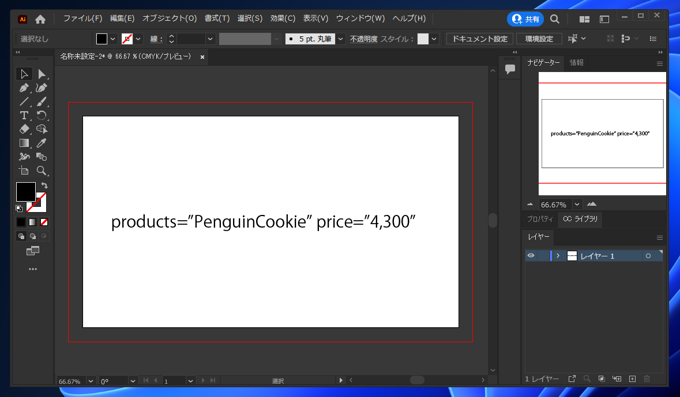Click the 不透明度 opacity link
This screenshot has height=397, width=680.
363,39
